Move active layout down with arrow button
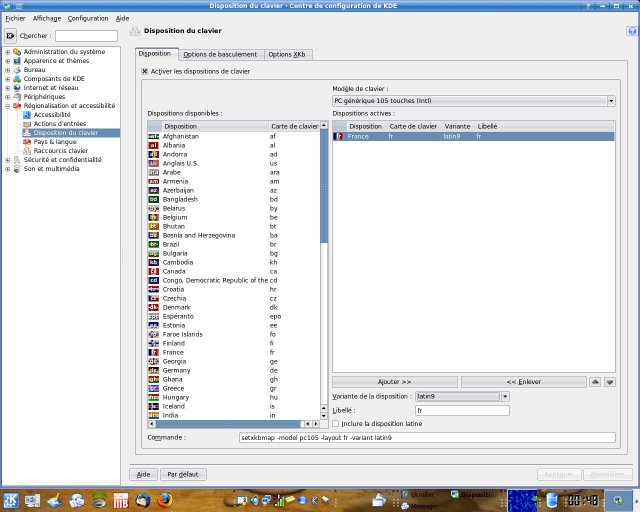 pyautogui.click(x=609, y=381)
